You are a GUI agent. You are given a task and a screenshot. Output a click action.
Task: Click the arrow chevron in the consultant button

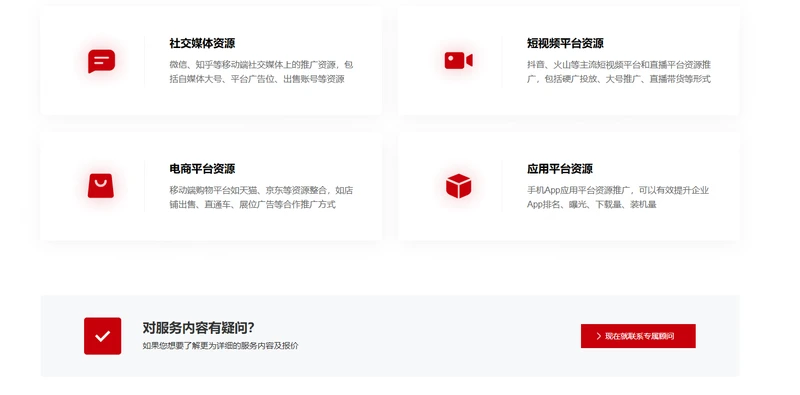click(x=598, y=336)
